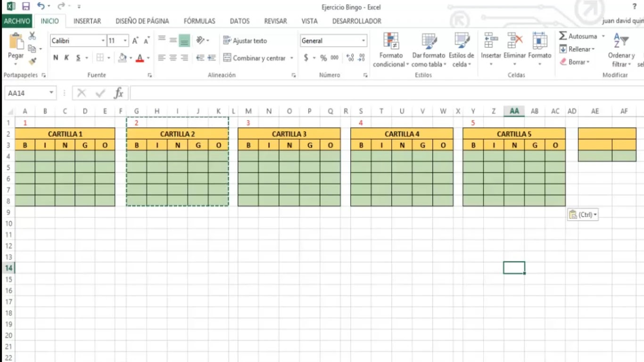Increase indent in Alineación group
The width and height of the screenshot is (644, 362).
click(x=212, y=58)
